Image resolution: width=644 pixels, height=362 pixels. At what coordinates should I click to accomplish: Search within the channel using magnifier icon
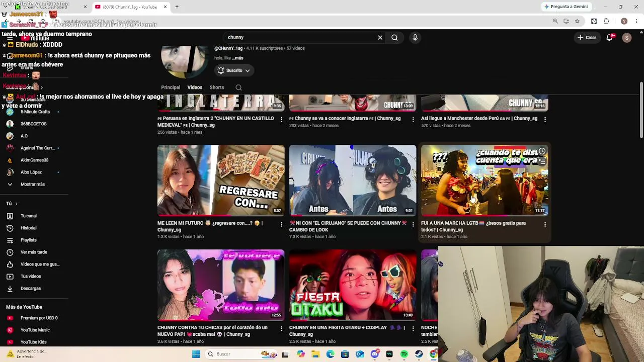pos(239,87)
